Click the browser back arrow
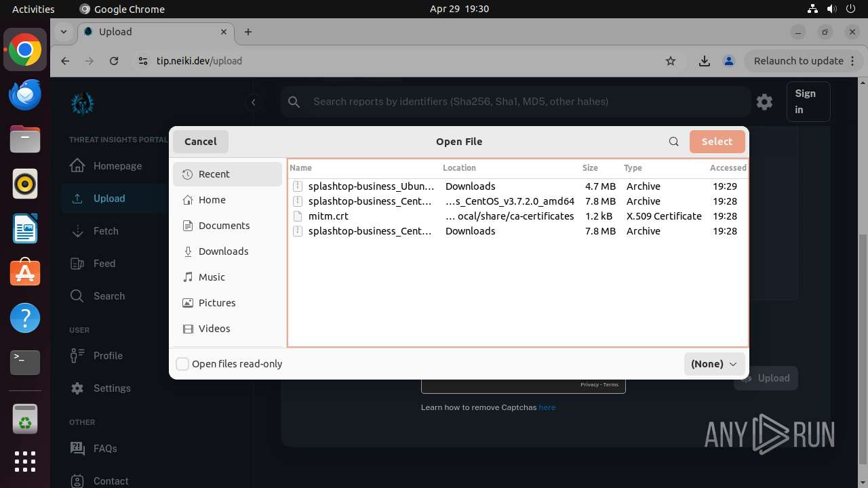This screenshot has width=868, height=488. point(65,61)
